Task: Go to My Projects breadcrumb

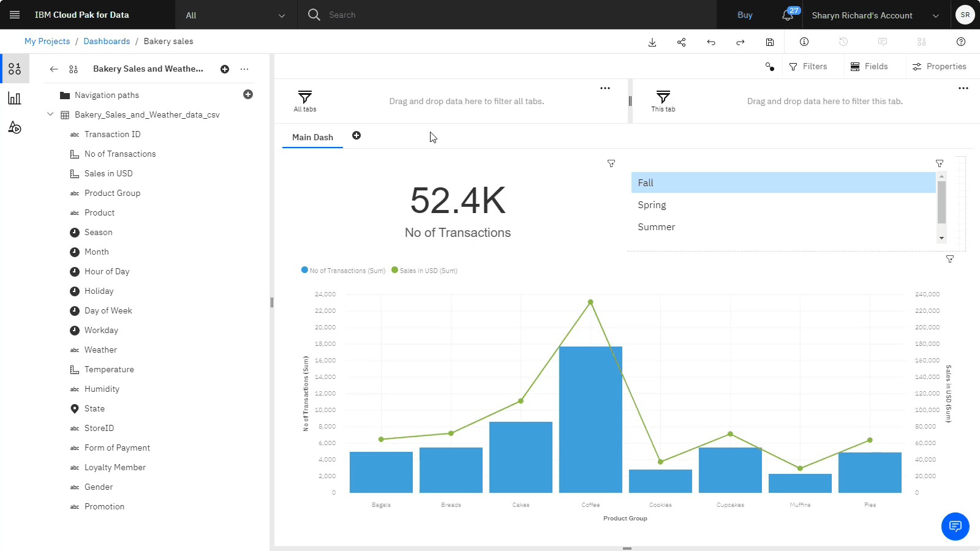Action: click(x=47, y=41)
